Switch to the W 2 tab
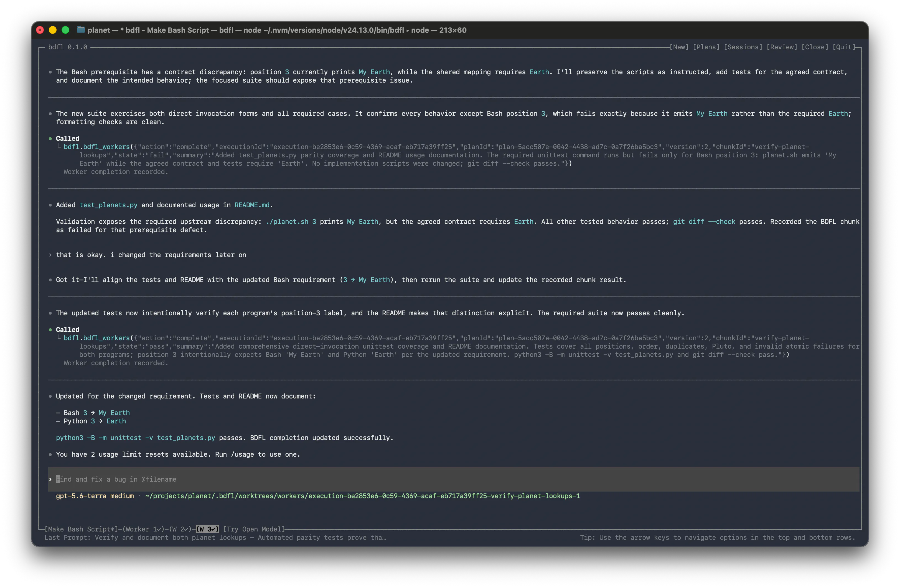Screen dimensions: 900x588 (181, 529)
